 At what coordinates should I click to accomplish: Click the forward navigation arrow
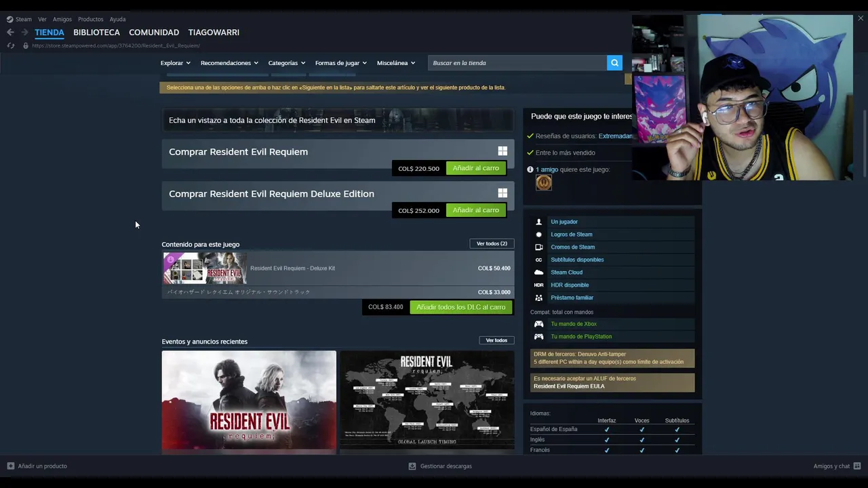[x=24, y=32]
